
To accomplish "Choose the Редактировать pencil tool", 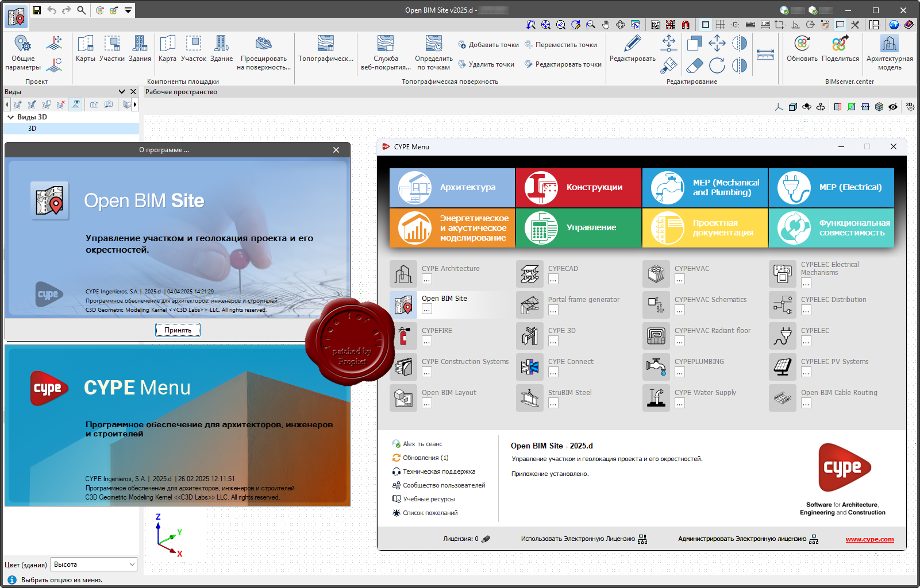I will point(633,48).
